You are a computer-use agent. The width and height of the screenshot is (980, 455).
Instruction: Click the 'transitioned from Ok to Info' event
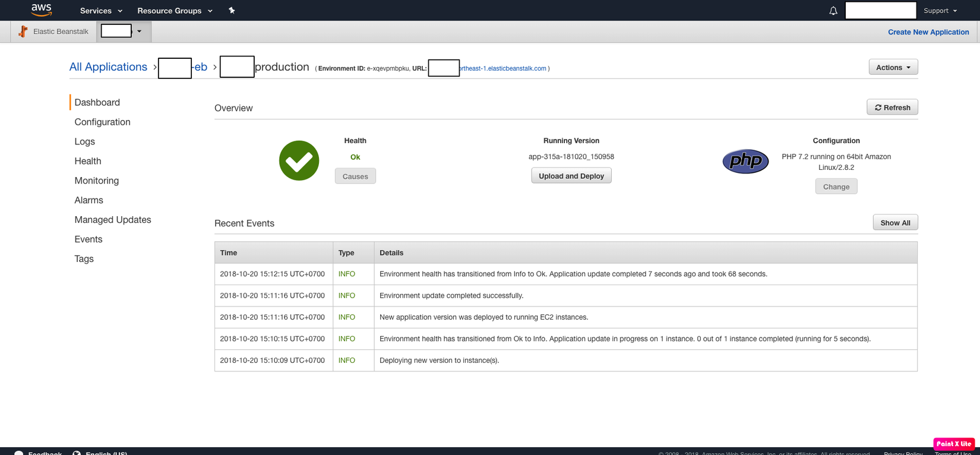tap(625, 339)
